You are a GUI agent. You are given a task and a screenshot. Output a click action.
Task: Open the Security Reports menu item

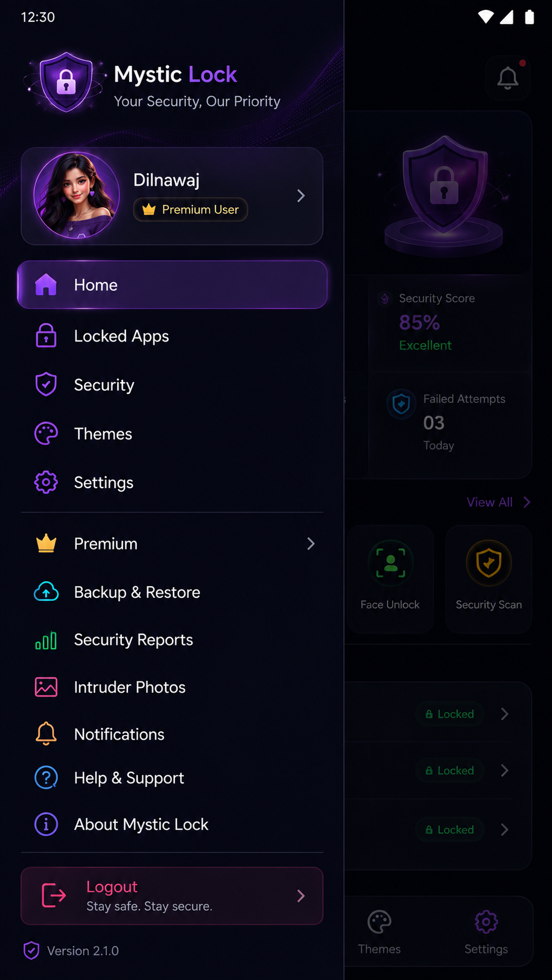(172, 640)
